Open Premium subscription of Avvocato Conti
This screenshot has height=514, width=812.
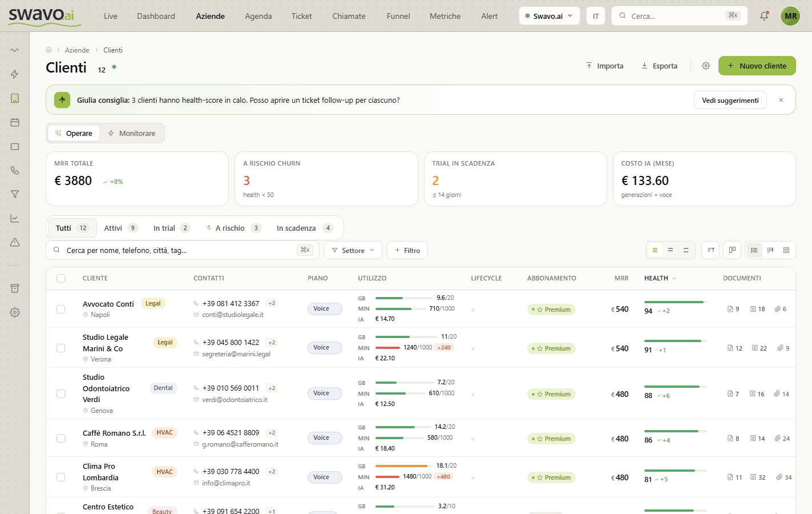point(551,310)
